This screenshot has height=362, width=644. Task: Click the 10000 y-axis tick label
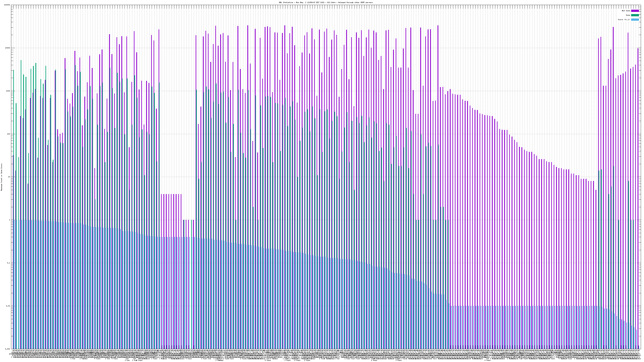(8, 48)
